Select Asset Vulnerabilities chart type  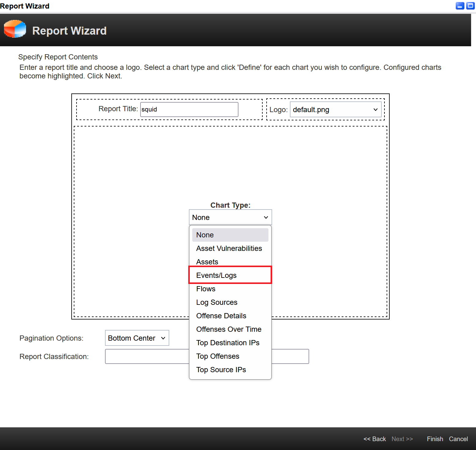tap(230, 248)
